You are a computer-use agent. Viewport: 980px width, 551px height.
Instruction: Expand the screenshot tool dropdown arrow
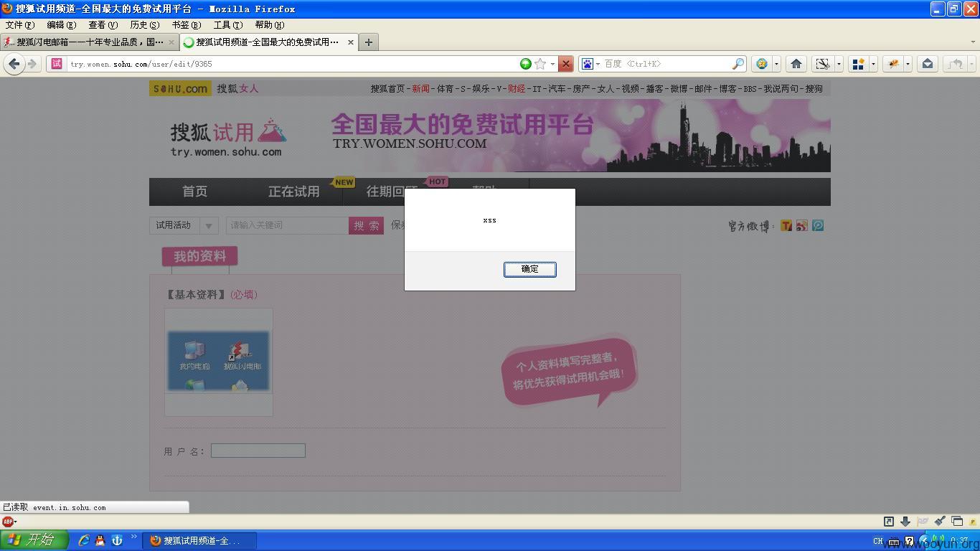point(839,64)
